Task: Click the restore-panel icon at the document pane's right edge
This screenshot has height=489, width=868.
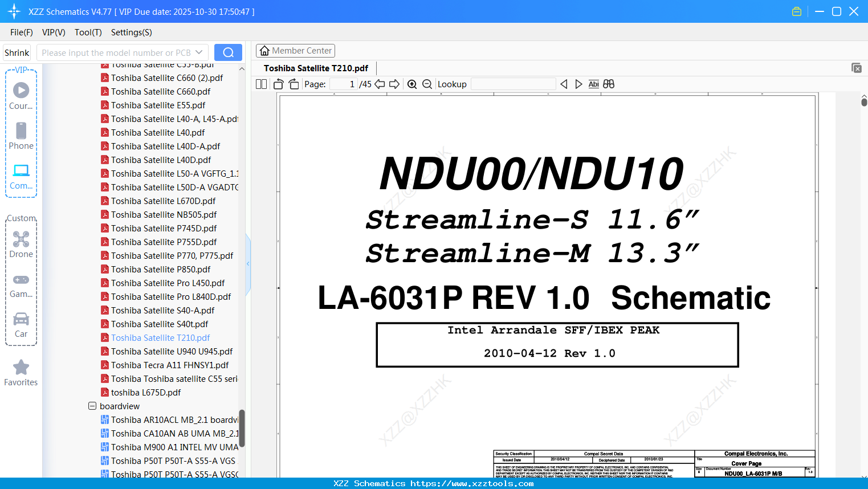Action: coord(857,68)
